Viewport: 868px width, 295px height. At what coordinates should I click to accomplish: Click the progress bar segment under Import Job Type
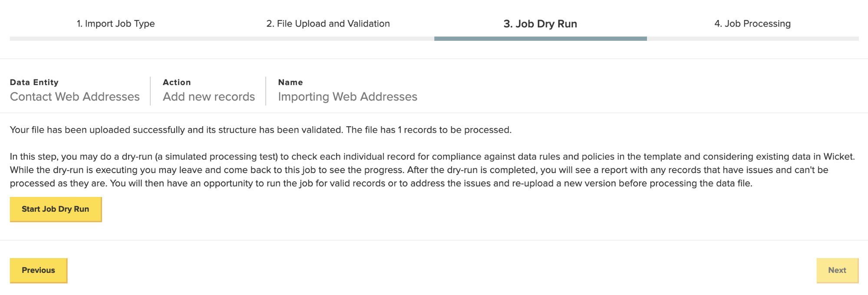(116, 39)
